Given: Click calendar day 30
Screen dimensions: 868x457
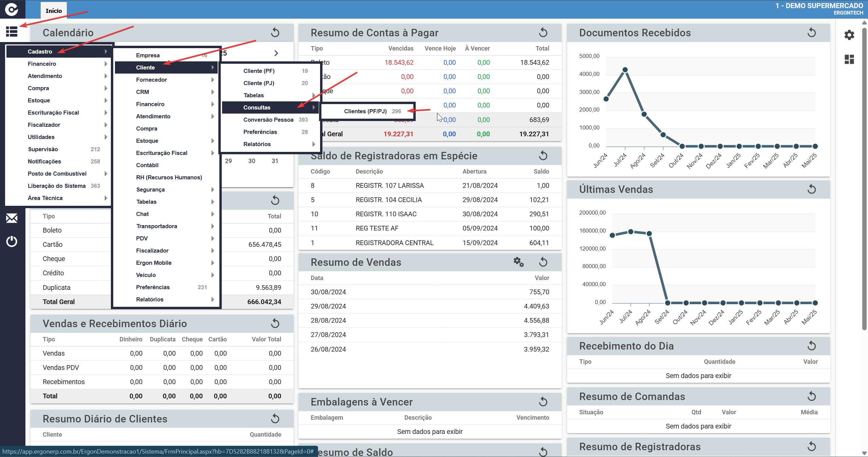Looking at the screenshot, I should [x=252, y=161].
